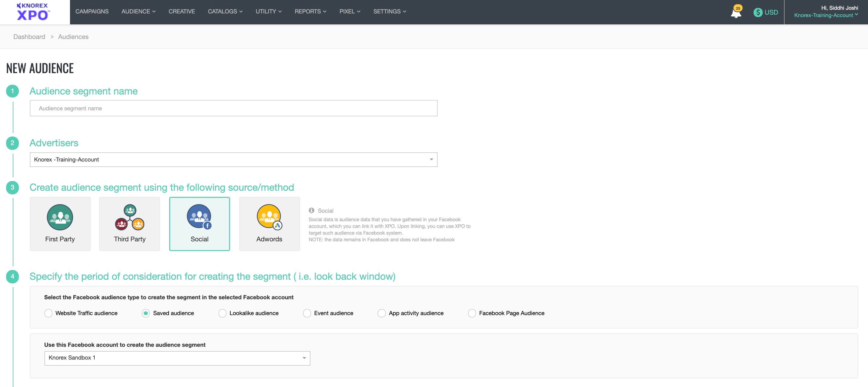Click the Audiences breadcrumb link
The image size is (868, 387).
[x=73, y=37]
